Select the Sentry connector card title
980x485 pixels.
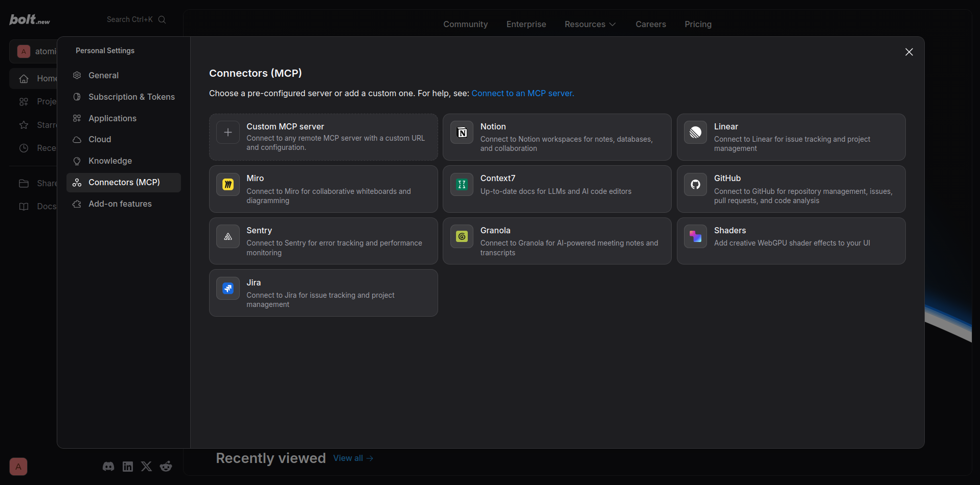[x=259, y=230]
